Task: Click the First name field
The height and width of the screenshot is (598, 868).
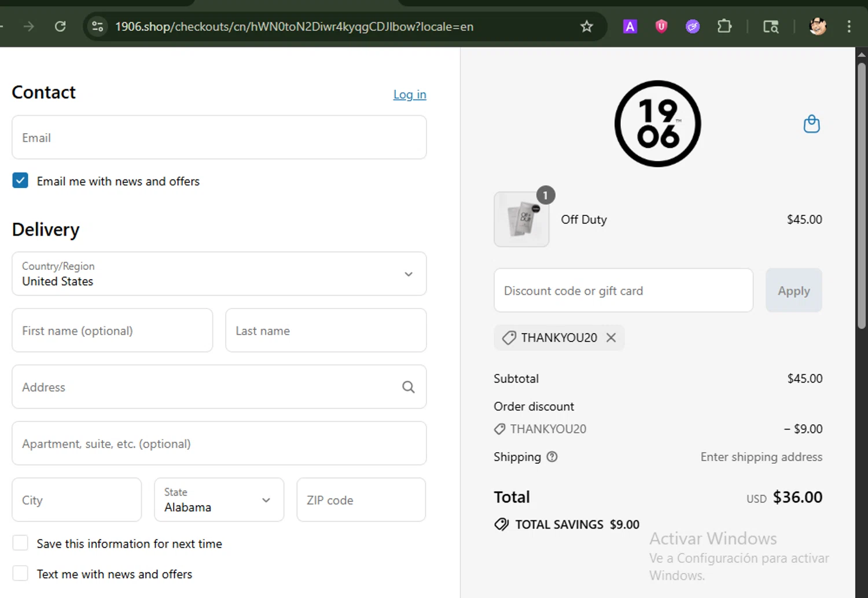Action: coord(112,330)
